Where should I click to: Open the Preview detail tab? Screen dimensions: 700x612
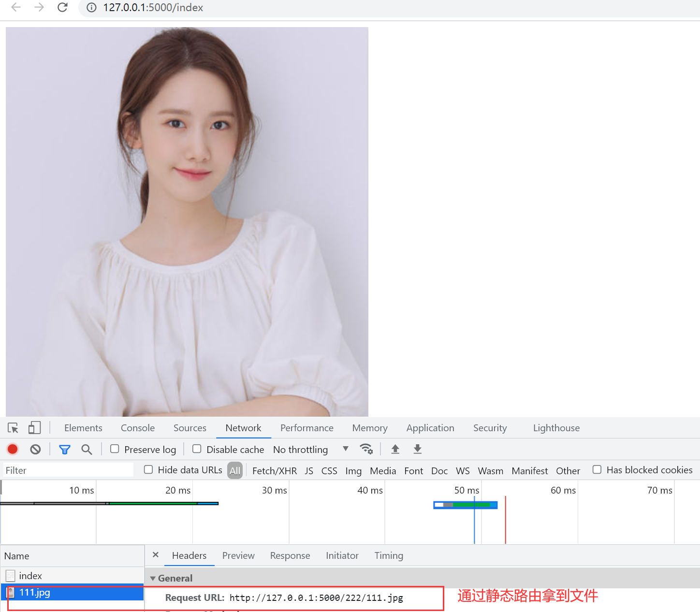click(x=238, y=555)
